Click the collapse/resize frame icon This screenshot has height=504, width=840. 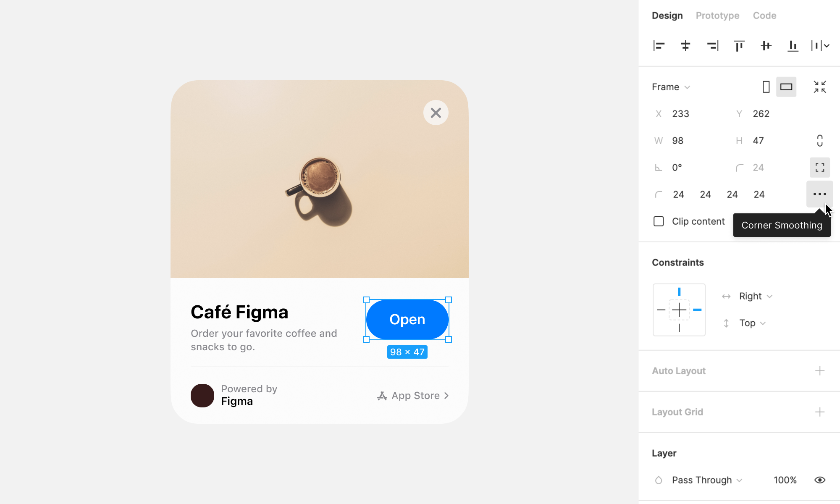820,87
